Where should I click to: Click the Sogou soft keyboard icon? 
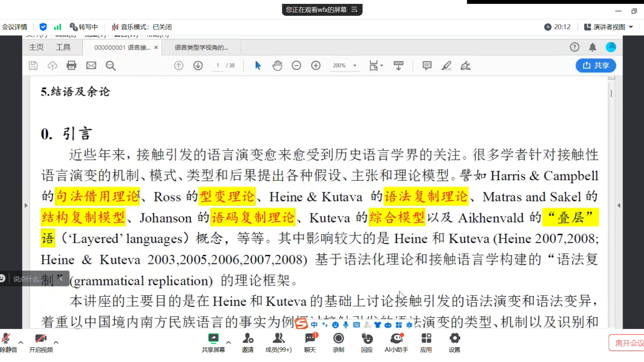[x=356, y=325]
